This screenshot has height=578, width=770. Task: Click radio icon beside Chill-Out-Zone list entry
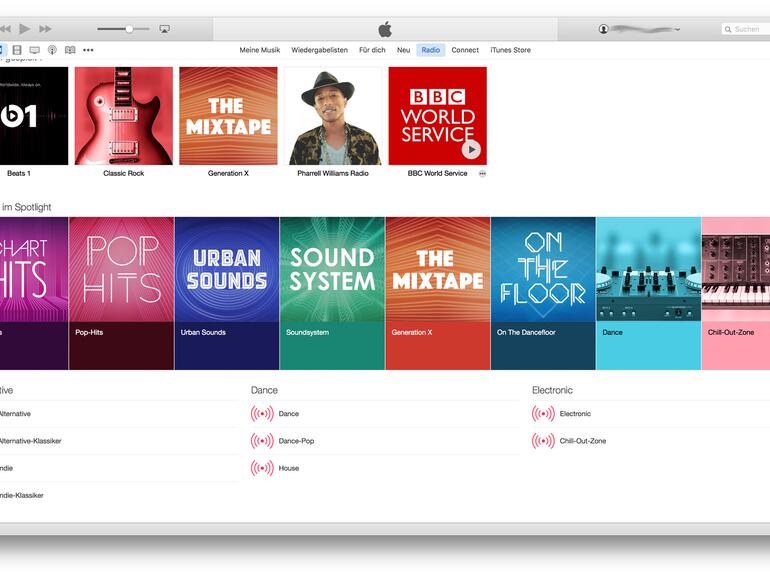pos(543,441)
